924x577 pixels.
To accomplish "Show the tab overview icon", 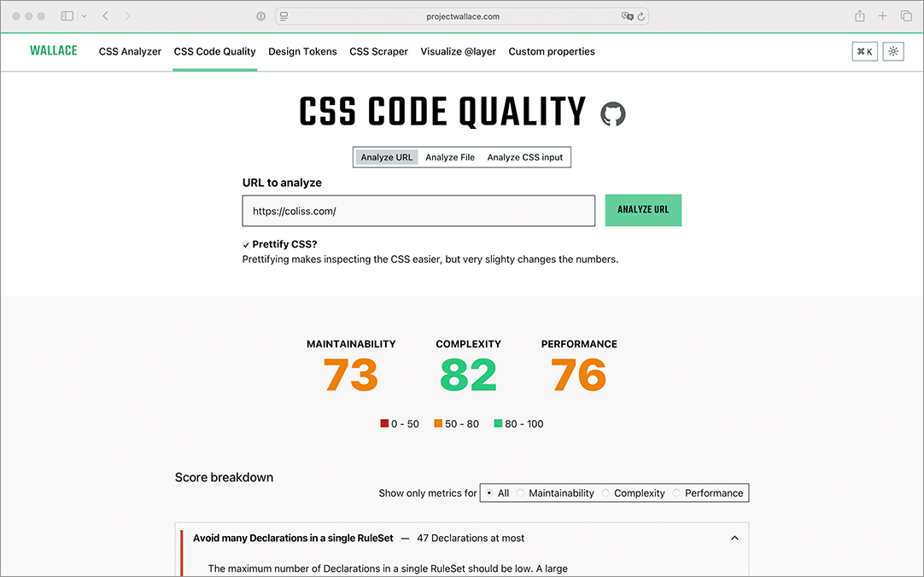I will [x=906, y=16].
